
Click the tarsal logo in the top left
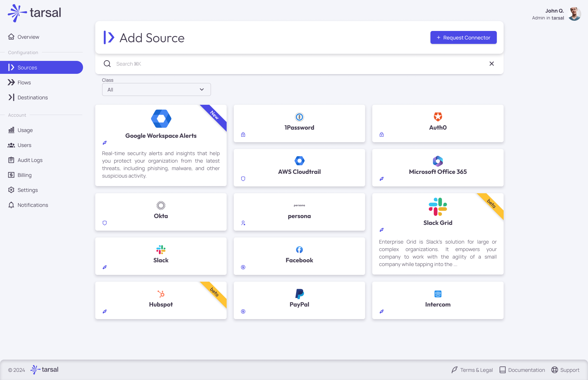coord(33,13)
